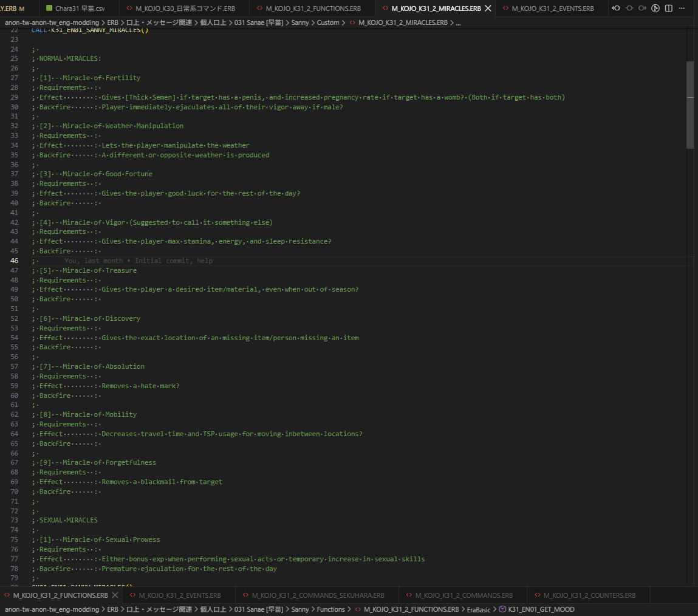The image size is (698, 616).
Task: Open bottom breadcrumb M_KOJO_K31_2_FUNCTIONS.ERB
Action: coord(406,609)
